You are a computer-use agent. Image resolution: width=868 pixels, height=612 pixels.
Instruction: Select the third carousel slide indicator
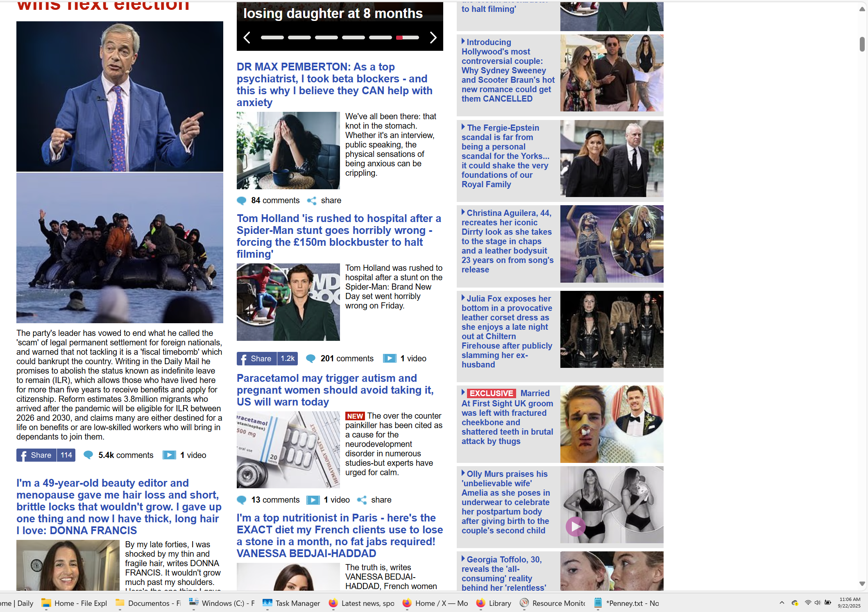click(326, 38)
